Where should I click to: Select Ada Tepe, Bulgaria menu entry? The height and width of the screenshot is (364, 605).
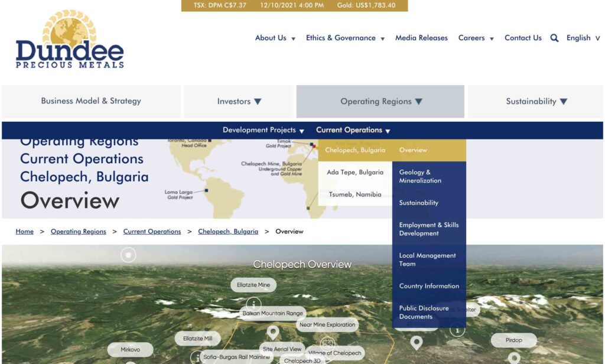pos(355,172)
